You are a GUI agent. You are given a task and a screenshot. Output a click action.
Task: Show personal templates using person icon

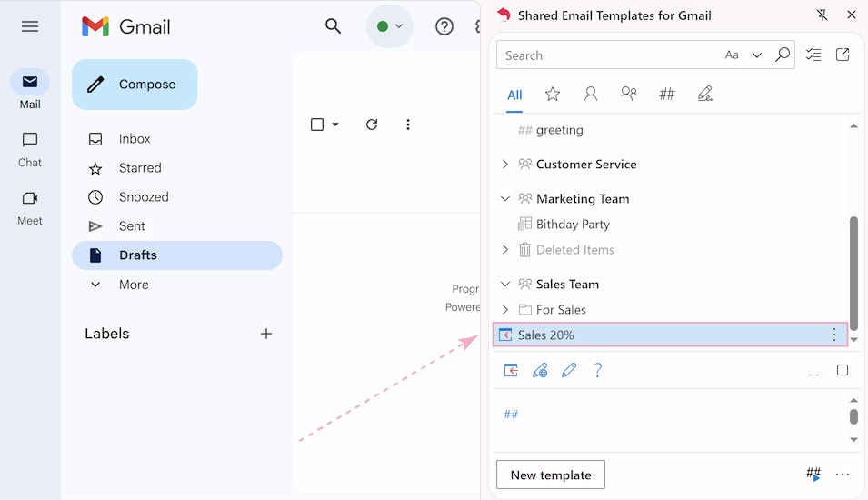point(591,94)
